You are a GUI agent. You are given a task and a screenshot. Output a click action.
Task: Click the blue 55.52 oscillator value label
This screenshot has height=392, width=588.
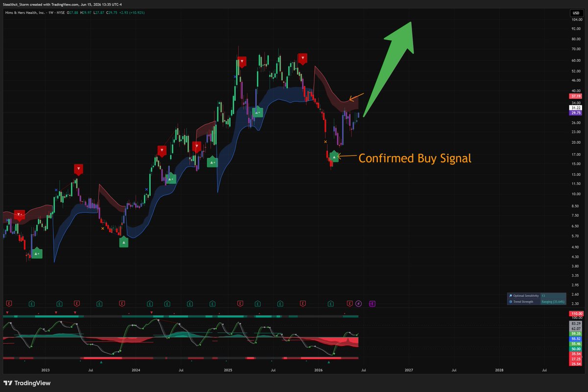(575, 339)
